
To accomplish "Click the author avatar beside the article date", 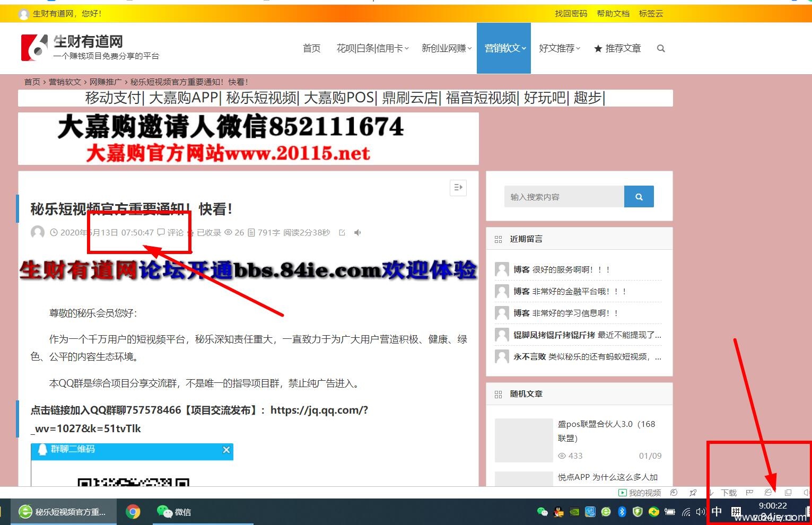I will tap(38, 232).
